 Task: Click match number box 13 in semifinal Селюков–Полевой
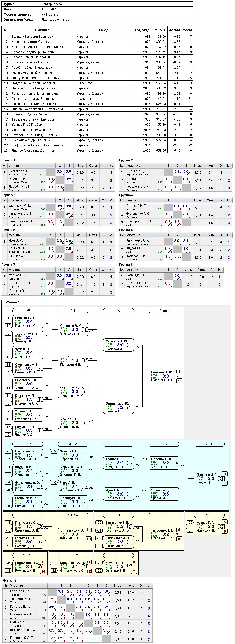pos(130,345)
